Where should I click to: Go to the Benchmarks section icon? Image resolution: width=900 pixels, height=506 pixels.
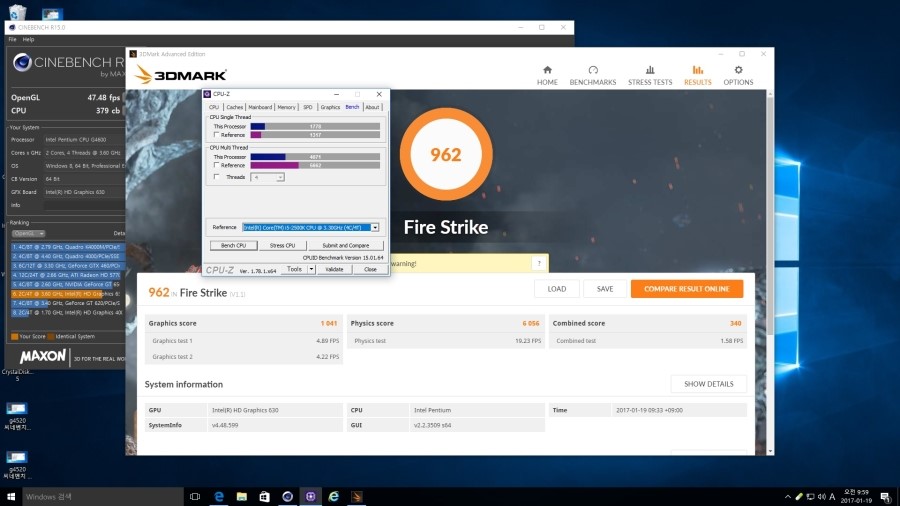tap(593, 75)
